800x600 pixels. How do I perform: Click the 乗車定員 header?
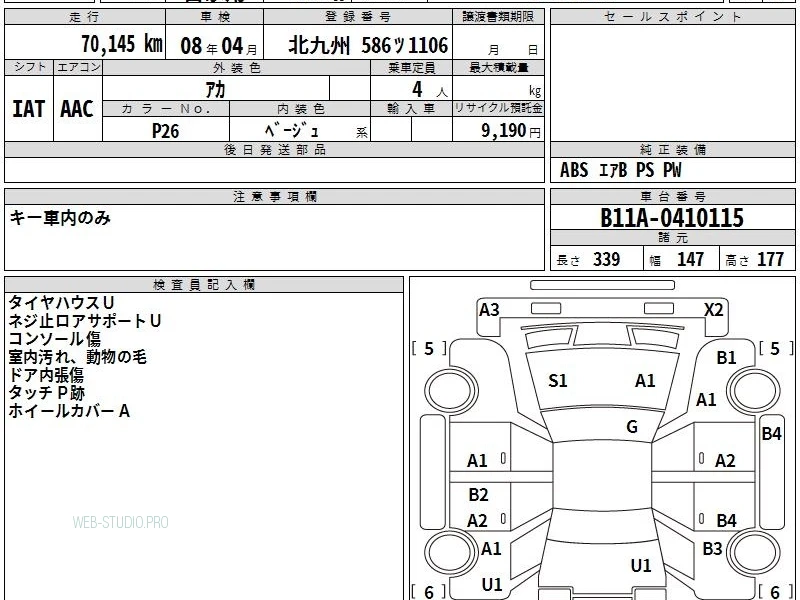(x=411, y=67)
